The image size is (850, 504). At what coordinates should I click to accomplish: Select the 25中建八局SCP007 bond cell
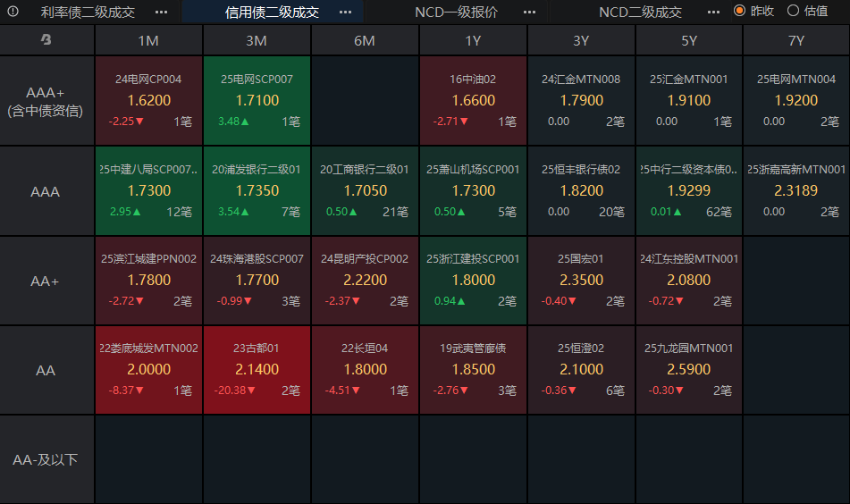pyautogui.click(x=148, y=190)
